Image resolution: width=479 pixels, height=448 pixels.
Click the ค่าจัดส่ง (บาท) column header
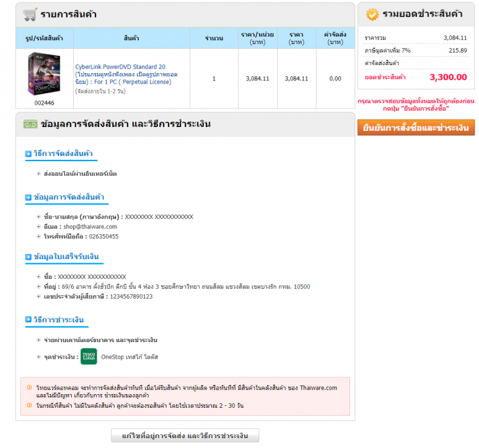point(336,38)
